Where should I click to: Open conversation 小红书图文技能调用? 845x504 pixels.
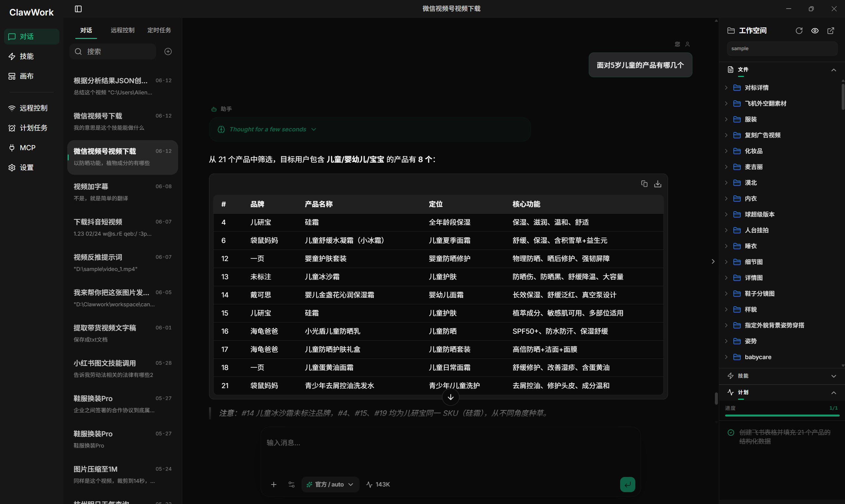pos(123,369)
